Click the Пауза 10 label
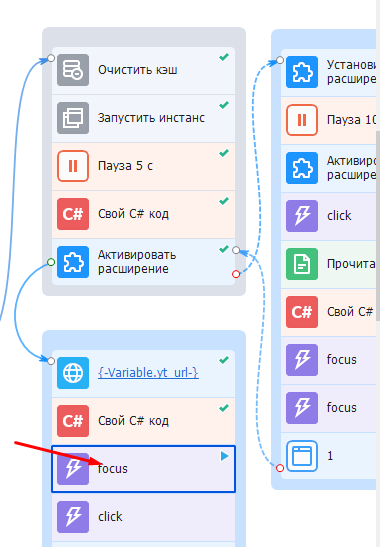 pos(351,120)
